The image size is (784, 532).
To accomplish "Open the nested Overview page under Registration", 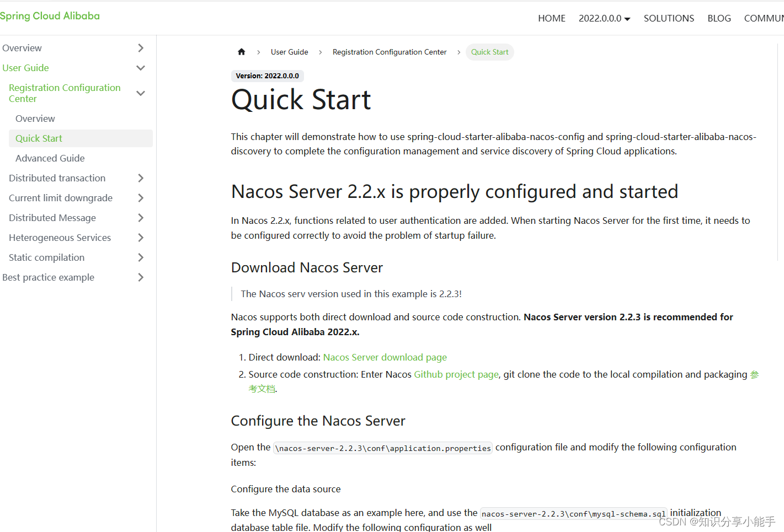I will (35, 119).
